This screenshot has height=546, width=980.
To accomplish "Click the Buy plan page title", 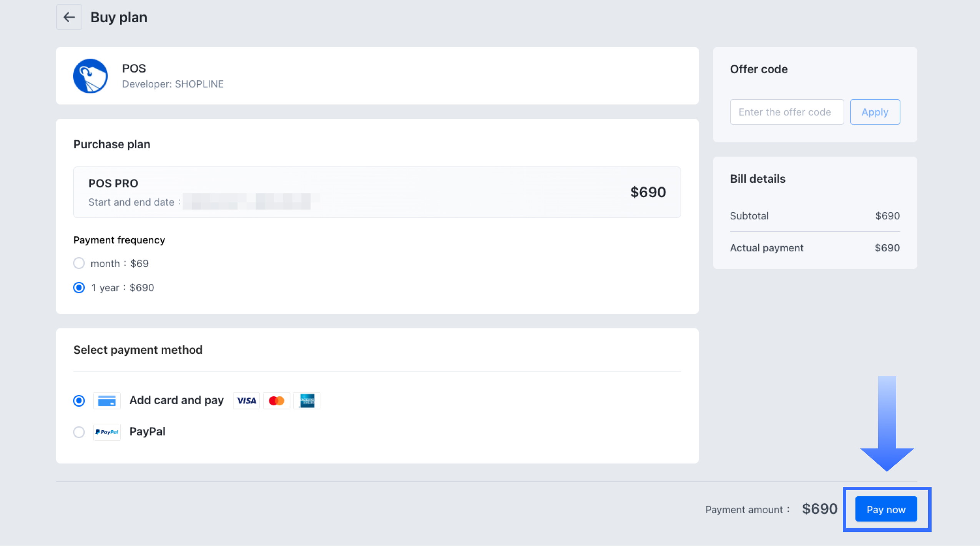I will [119, 17].
